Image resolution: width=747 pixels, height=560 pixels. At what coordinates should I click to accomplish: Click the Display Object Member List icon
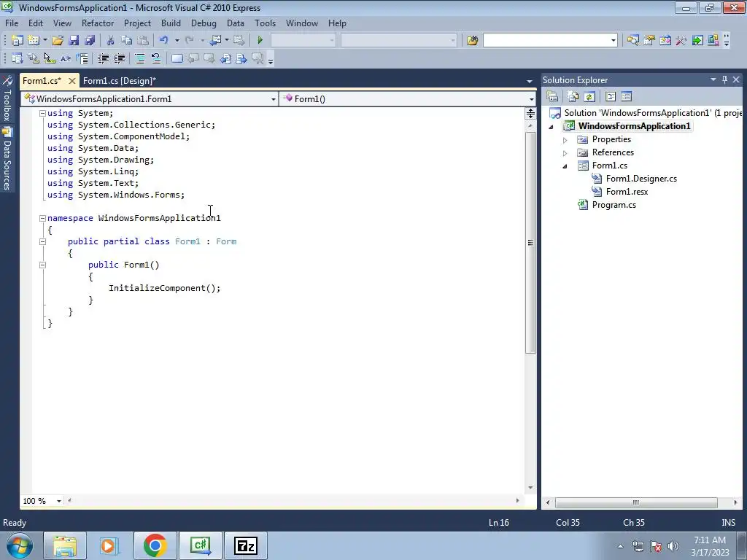pyautogui.click(x=18, y=58)
